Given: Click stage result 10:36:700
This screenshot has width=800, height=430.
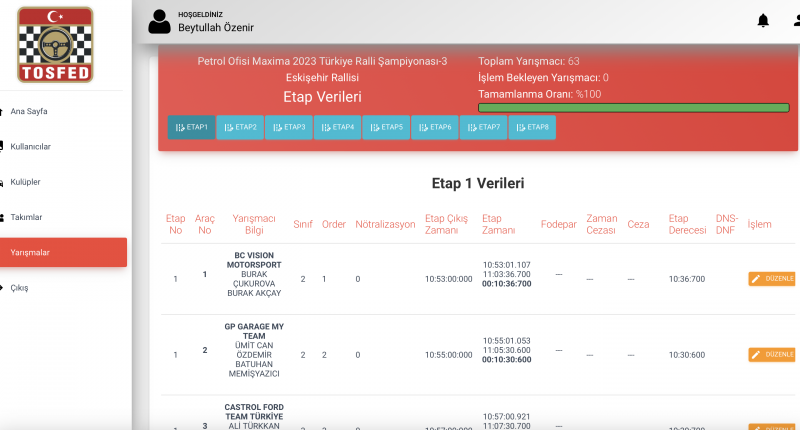Looking at the screenshot, I should pos(687,279).
